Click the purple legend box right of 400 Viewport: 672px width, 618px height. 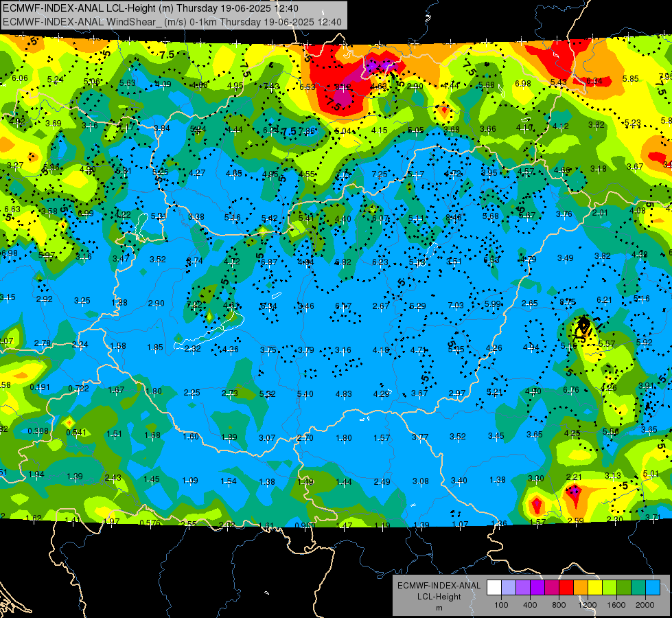537,587
